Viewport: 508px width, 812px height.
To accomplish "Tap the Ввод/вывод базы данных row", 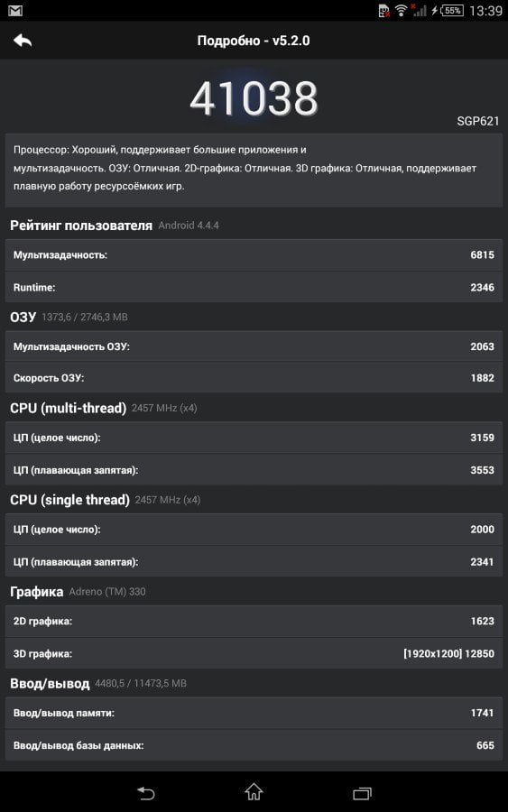I will pos(254,745).
